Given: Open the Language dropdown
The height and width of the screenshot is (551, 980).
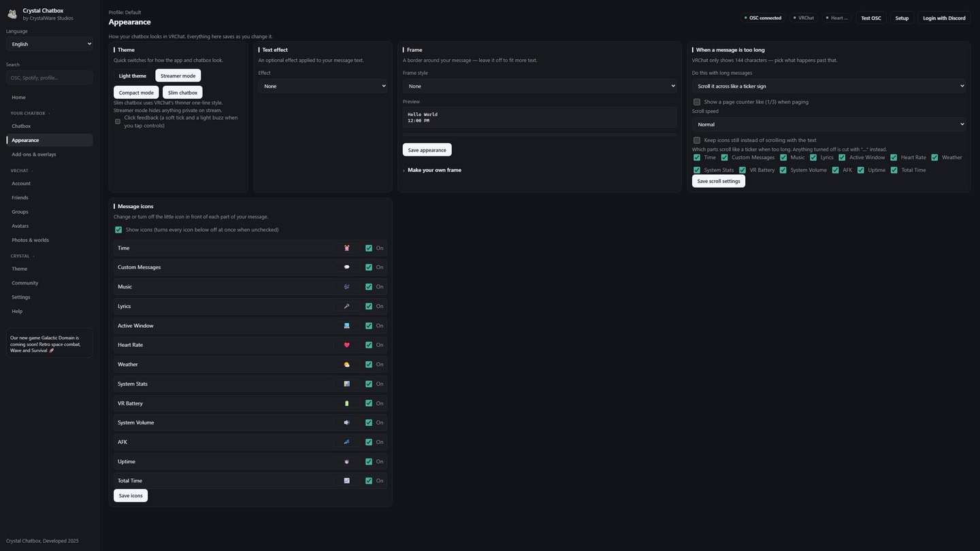Looking at the screenshot, I should (50, 44).
